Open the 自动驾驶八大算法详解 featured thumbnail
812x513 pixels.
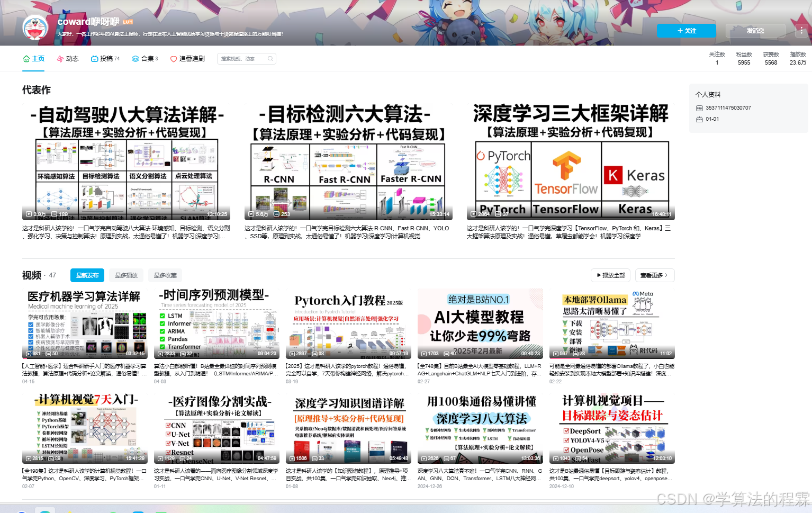126,161
